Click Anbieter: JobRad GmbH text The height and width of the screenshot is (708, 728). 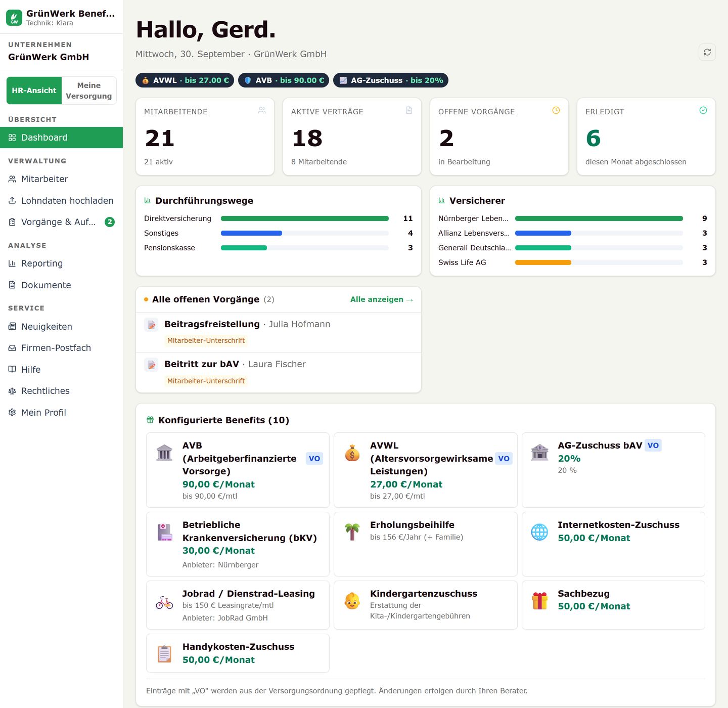(225, 618)
